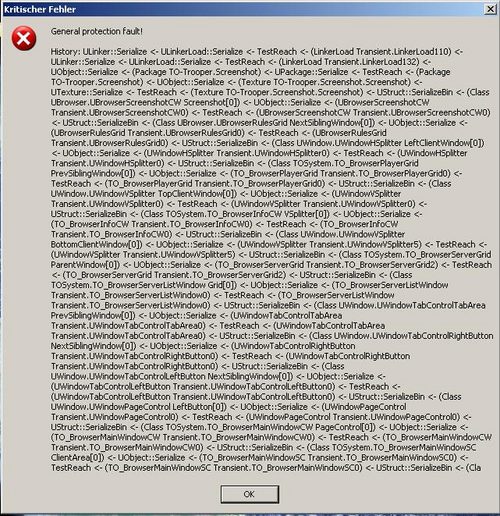Click the 'ClientArea[0]' text
Image resolution: width=500 pixels, height=516 pixels.
(x=77, y=457)
